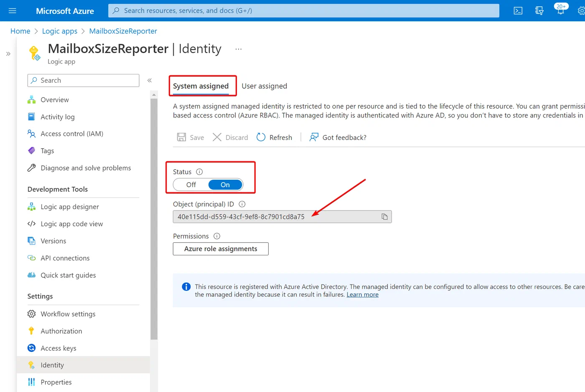Viewport: 585px width, 392px height.
Task: Open Quick start guides
Action: 83,275
